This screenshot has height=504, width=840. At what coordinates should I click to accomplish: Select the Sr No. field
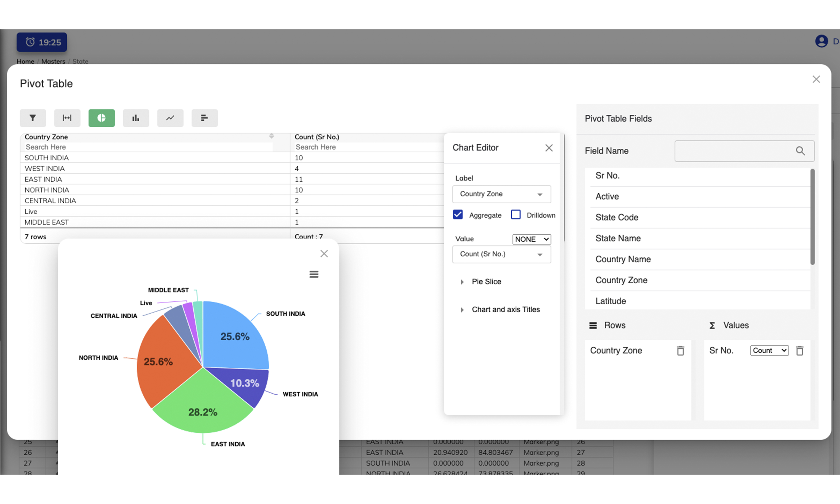coord(700,175)
